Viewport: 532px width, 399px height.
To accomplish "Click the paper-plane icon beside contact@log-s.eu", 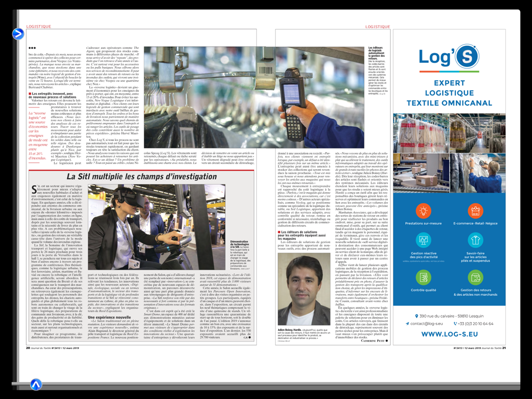I will pos(407,323).
